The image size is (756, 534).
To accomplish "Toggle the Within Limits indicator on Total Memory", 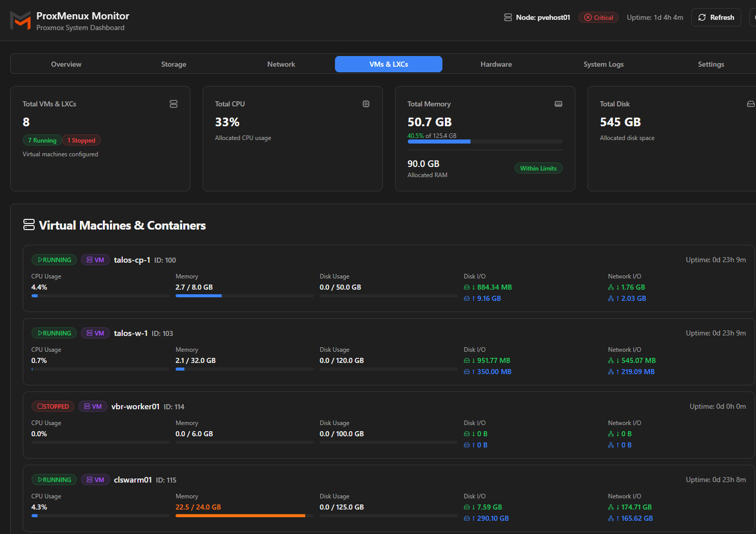I will point(538,168).
